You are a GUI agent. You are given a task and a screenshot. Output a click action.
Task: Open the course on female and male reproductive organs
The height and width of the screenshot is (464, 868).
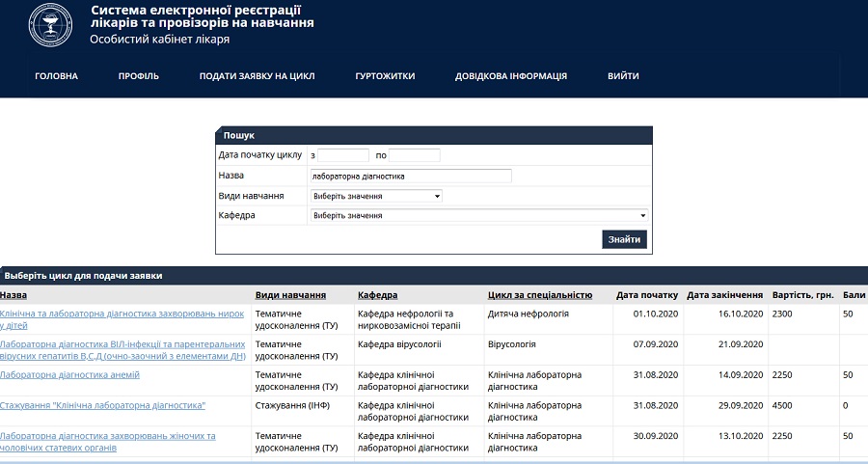point(108,442)
